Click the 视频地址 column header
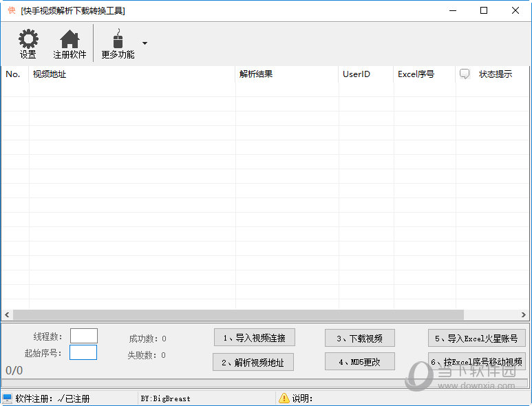This screenshot has width=532, height=406. tap(132, 74)
